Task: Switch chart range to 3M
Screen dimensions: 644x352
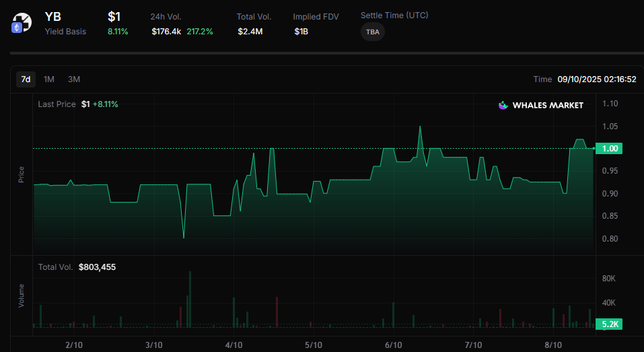Action: (x=73, y=79)
